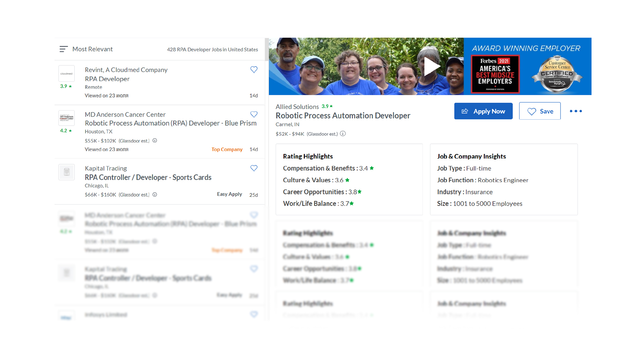
Task: Toggle heart on Kapital Trading Sports Cards job
Action: [254, 168]
